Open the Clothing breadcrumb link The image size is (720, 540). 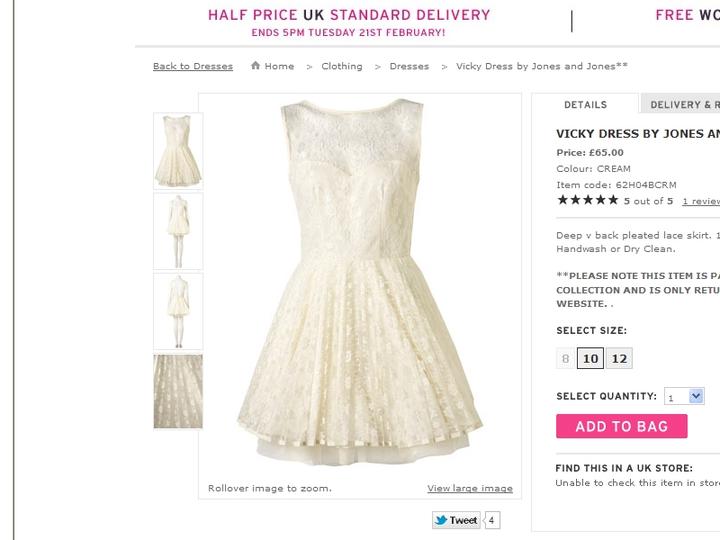point(342,67)
